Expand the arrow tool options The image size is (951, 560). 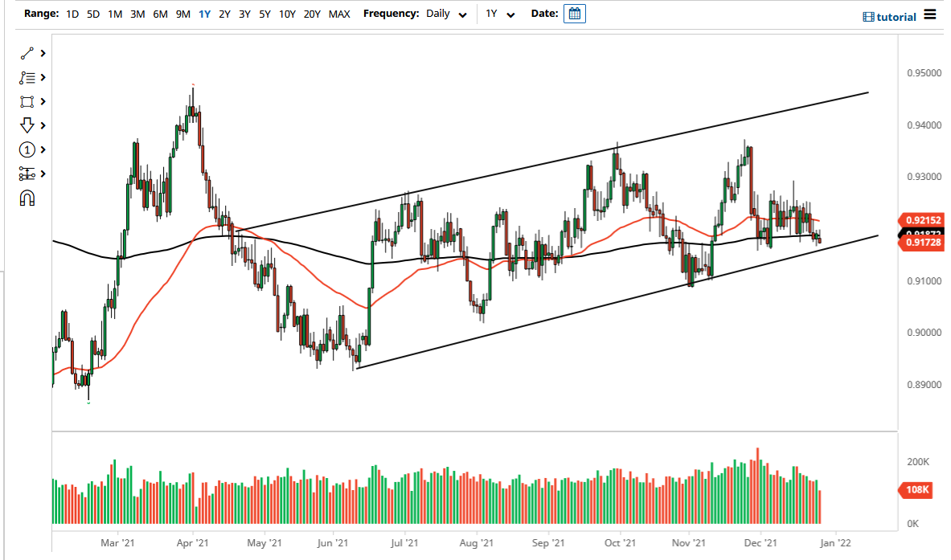pos(42,125)
